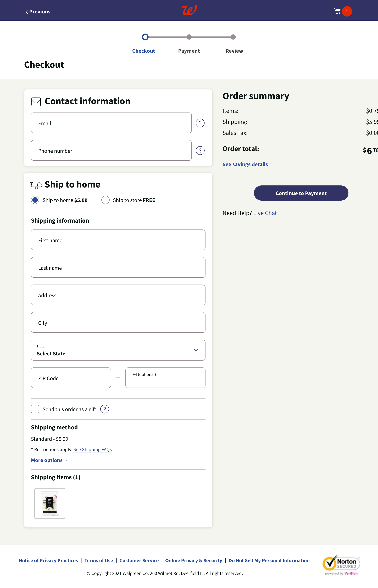Click the delivery truck icon

(x=36, y=185)
